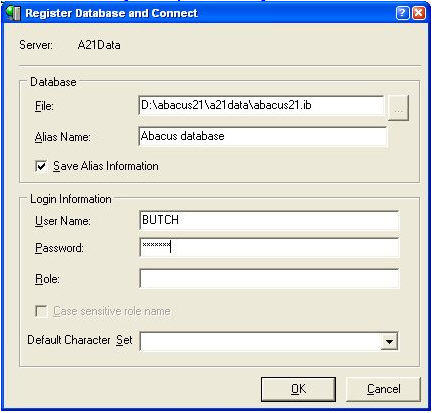Click the dialog title bar text
432x413 pixels.
tap(111, 13)
